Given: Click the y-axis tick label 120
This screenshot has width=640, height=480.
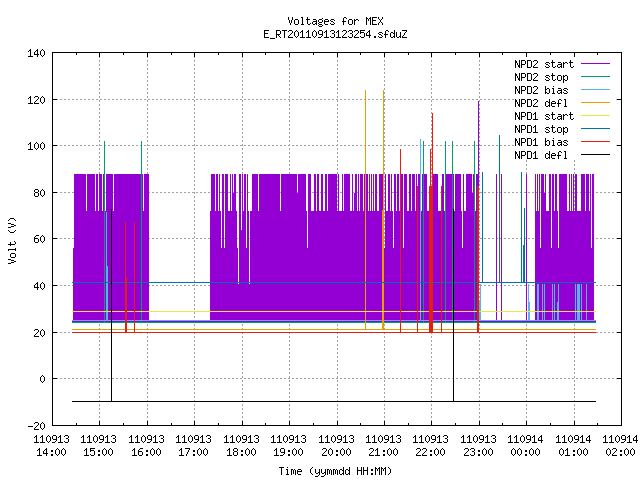Looking at the screenshot, I should (36, 100).
